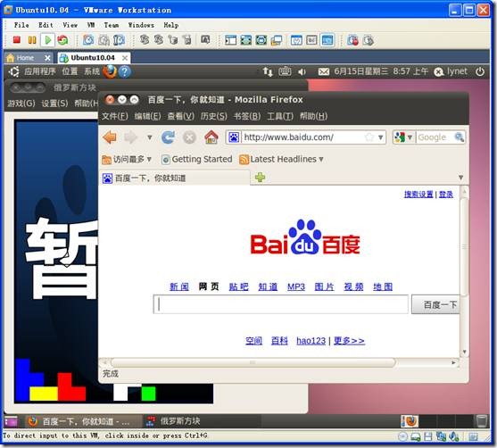497x448 pixels.
Task: Open the Tetris 游戏(G) game menu
Action: pyautogui.click(x=21, y=103)
